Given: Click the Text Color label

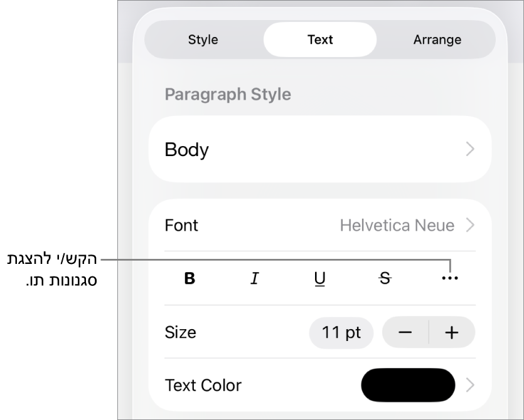Looking at the screenshot, I should point(203,386).
